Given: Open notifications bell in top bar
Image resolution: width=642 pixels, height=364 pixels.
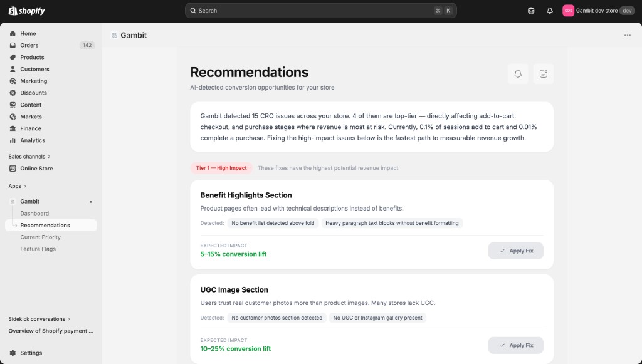Looking at the screenshot, I should pyautogui.click(x=549, y=11).
